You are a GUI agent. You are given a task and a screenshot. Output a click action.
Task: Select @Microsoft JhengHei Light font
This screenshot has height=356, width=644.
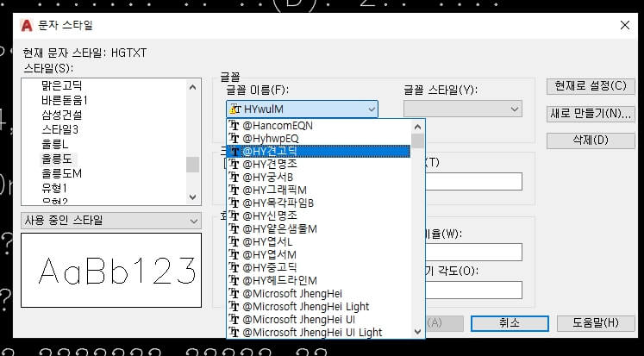click(x=319, y=306)
